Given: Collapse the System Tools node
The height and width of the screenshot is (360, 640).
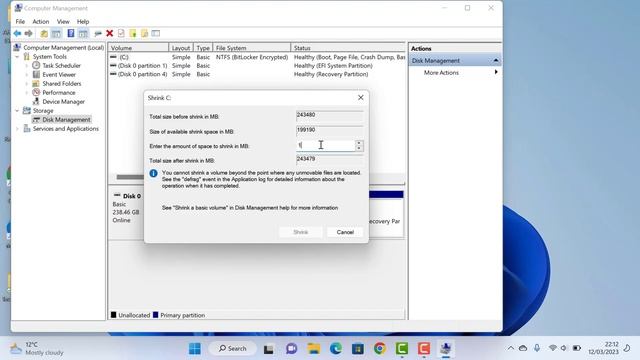Looking at the screenshot, I should (x=17, y=57).
